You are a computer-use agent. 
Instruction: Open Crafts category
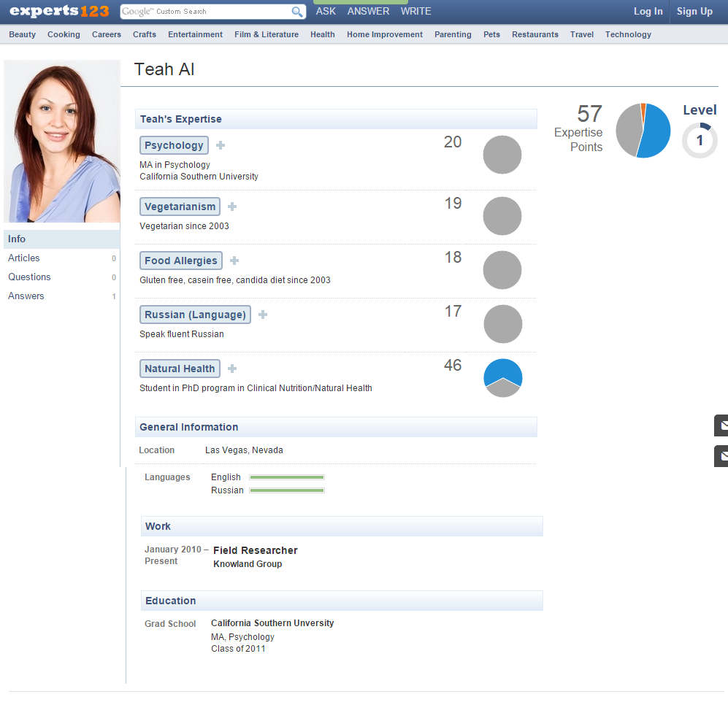pyautogui.click(x=145, y=34)
